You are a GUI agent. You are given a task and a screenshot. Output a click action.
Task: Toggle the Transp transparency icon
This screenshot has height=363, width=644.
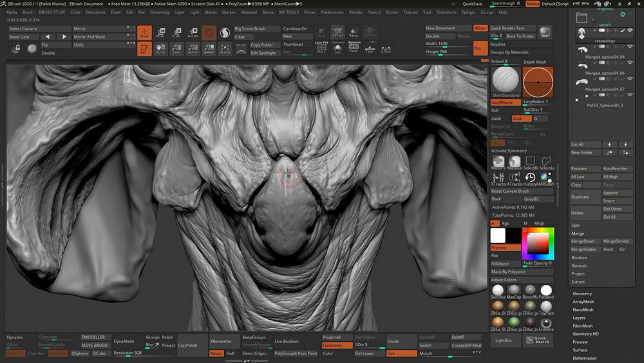pyautogui.click(x=354, y=32)
